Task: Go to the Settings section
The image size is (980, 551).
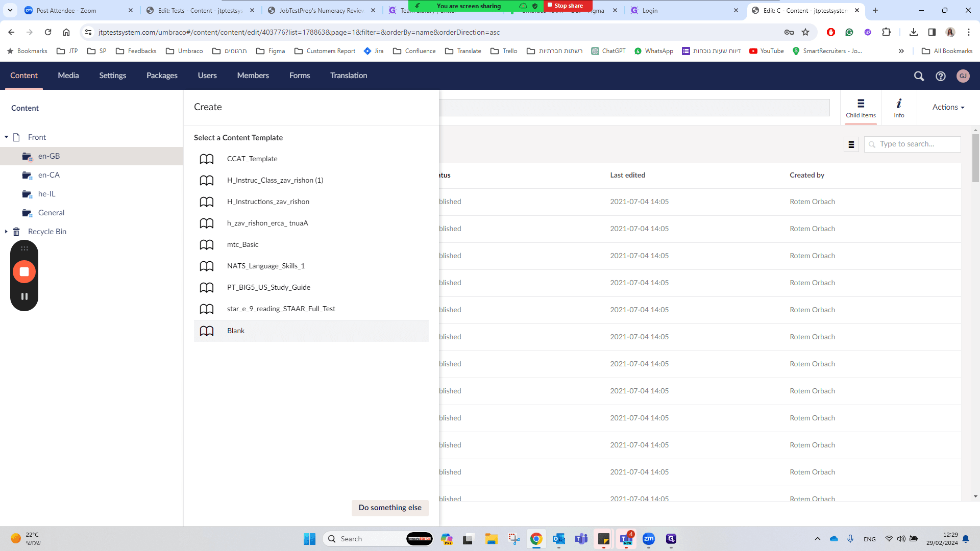Action: [x=113, y=76]
